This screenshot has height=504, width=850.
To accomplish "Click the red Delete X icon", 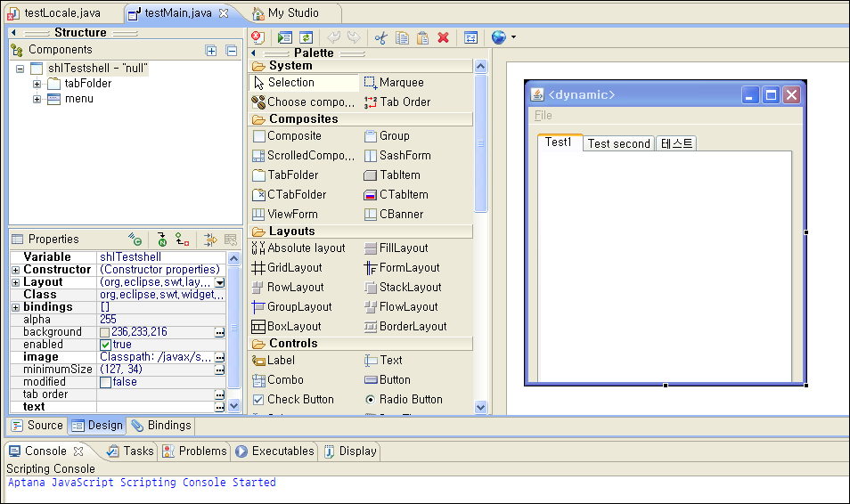I will (444, 37).
